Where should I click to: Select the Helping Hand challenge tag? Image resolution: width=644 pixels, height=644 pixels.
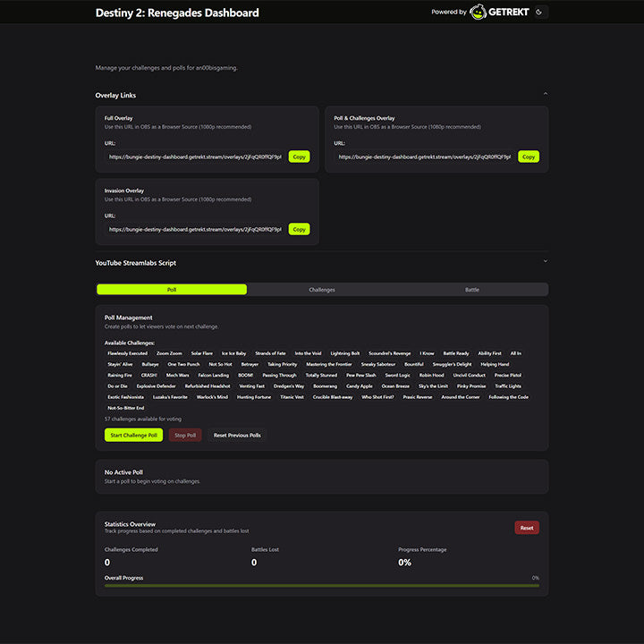(495, 364)
